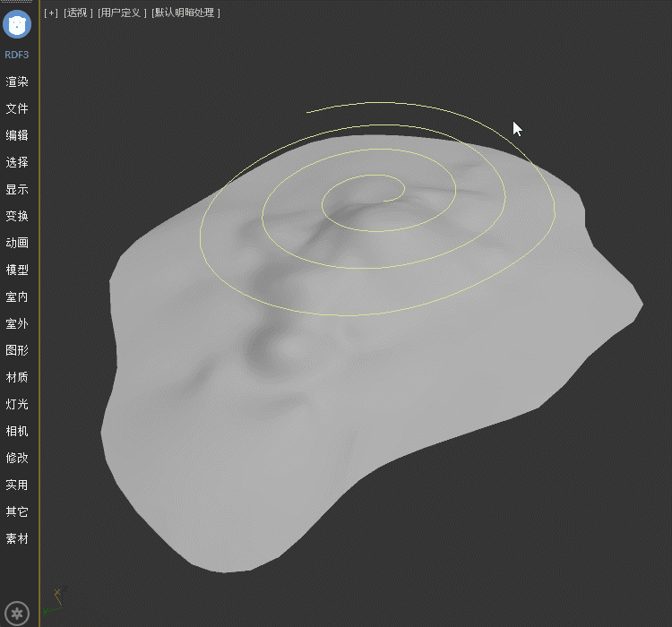Open the settings gear icon at bottom-left
The height and width of the screenshot is (627, 672).
pyautogui.click(x=18, y=614)
